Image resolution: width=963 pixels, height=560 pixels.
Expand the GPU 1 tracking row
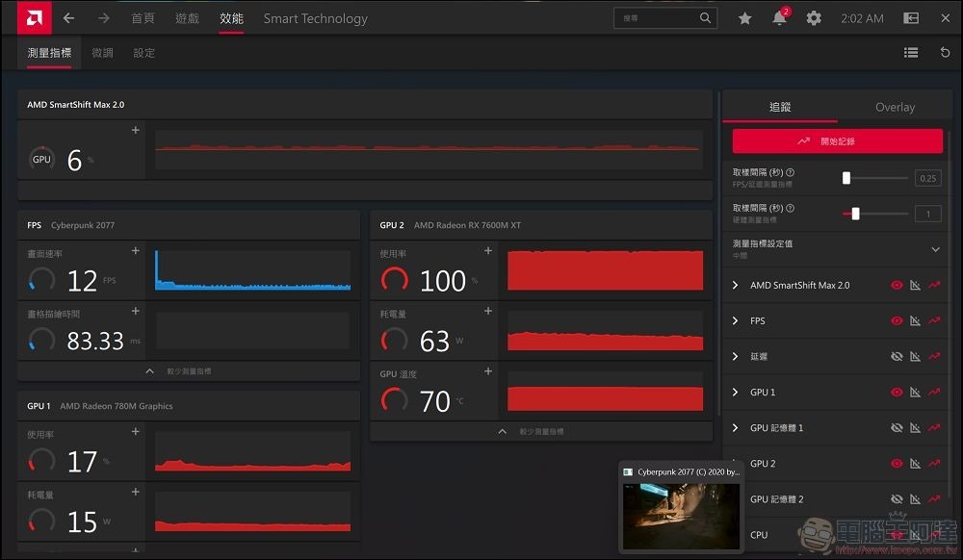735,392
